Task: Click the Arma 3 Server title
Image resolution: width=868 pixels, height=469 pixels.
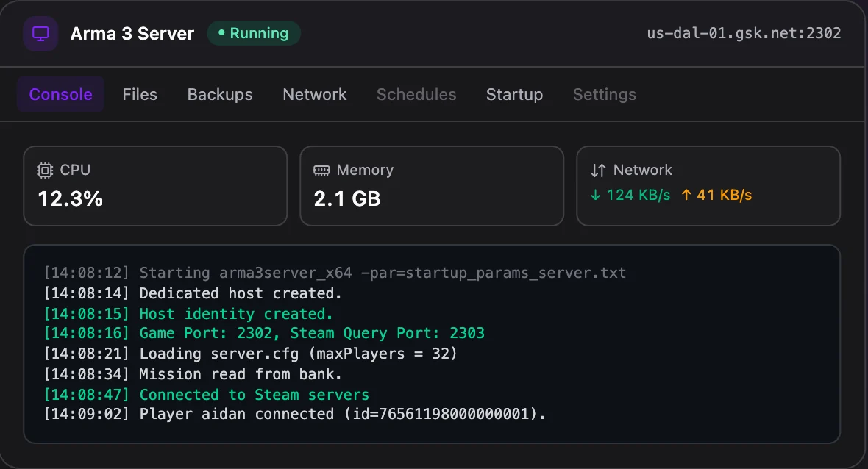Action: tap(132, 34)
